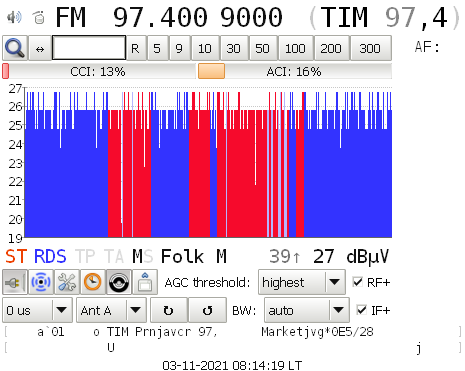
Task: Click the R reset button
Action: (x=135, y=49)
